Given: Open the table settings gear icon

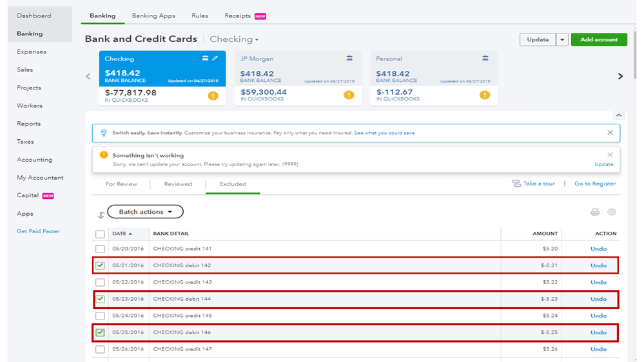Looking at the screenshot, I should pos(612,212).
